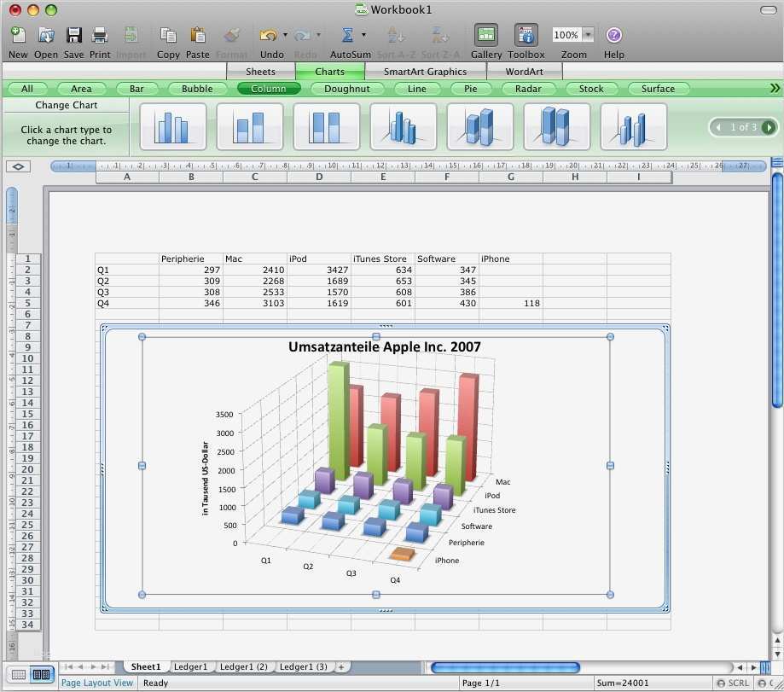Viewport: 784px width, 692px height.
Task: Click the iTunes Store header cell
Action: [x=382, y=259]
